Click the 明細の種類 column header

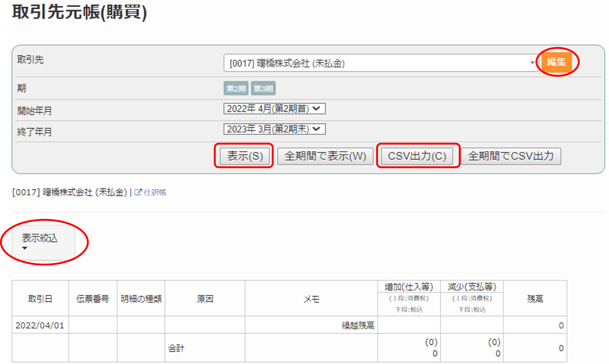coord(141,299)
